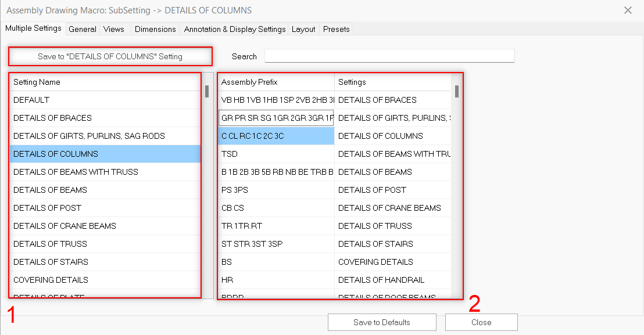Viewport: 644px width, 335px height.
Task: Open Annotation & Display Settings tab
Action: tap(235, 29)
